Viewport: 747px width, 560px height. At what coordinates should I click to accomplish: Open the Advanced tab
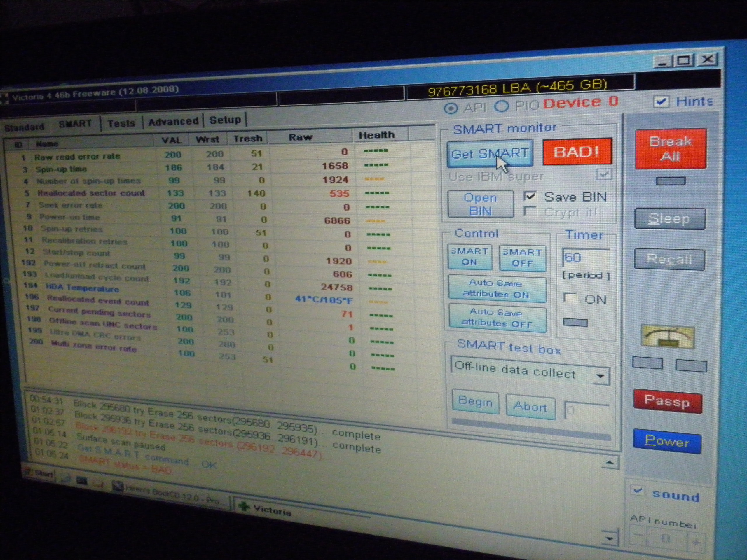[173, 121]
